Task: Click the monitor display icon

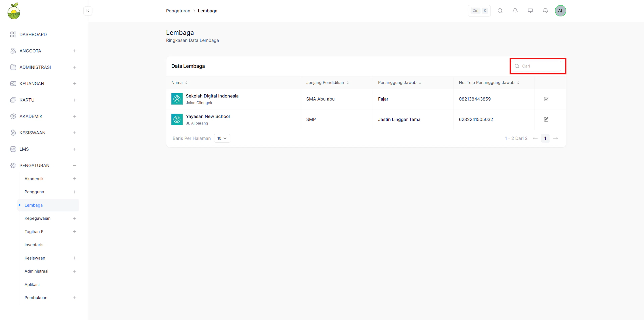Action: [530, 11]
